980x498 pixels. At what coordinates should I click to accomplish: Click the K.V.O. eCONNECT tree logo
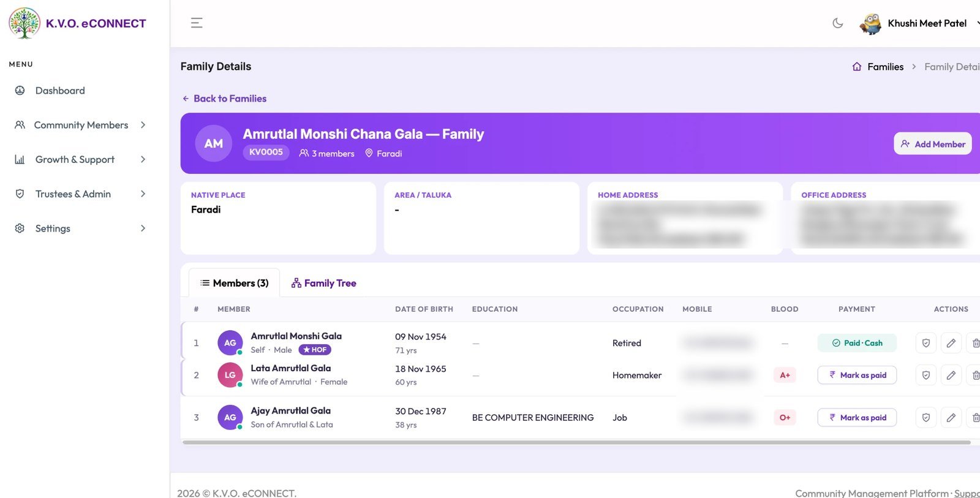pyautogui.click(x=24, y=23)
